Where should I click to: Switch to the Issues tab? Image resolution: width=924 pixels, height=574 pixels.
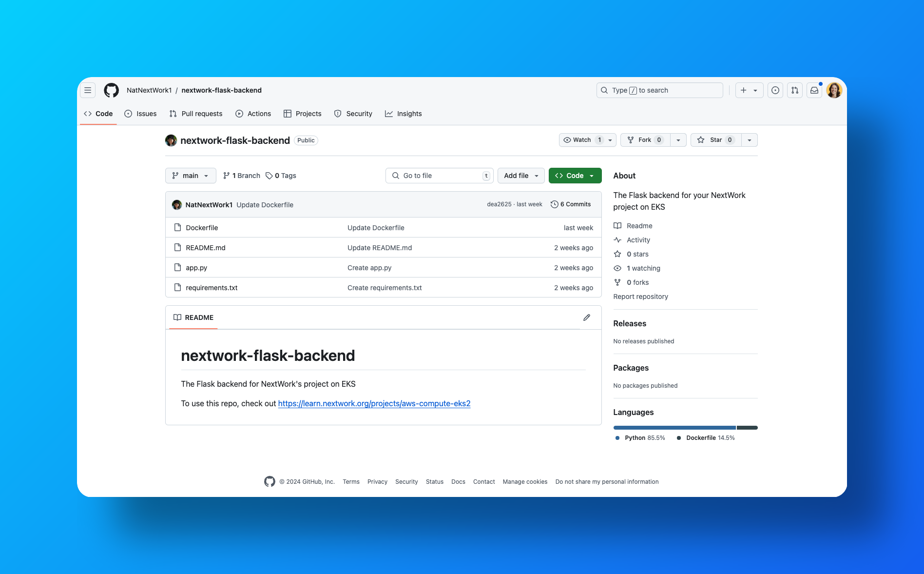tap(141, 114)
